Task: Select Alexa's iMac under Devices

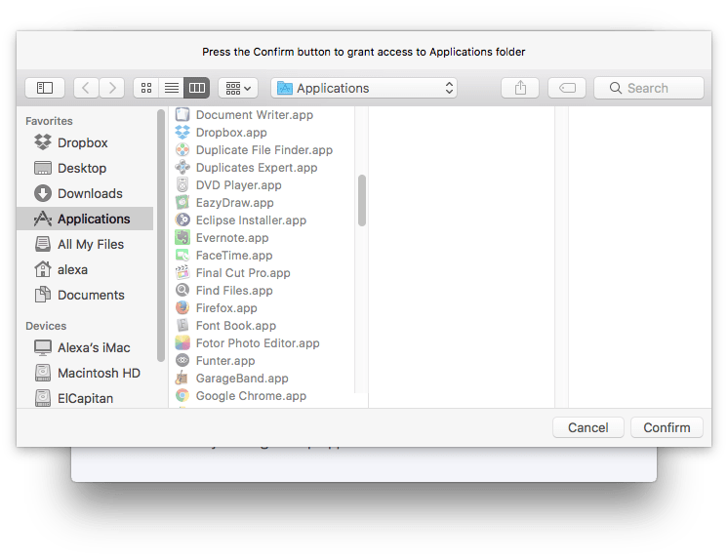Action: tap(85, 347)
